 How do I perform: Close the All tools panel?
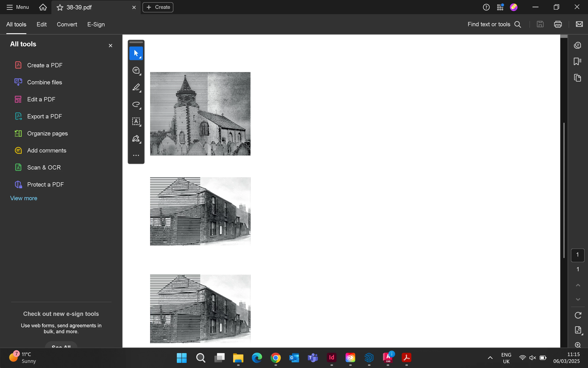[x=110, y=46]
